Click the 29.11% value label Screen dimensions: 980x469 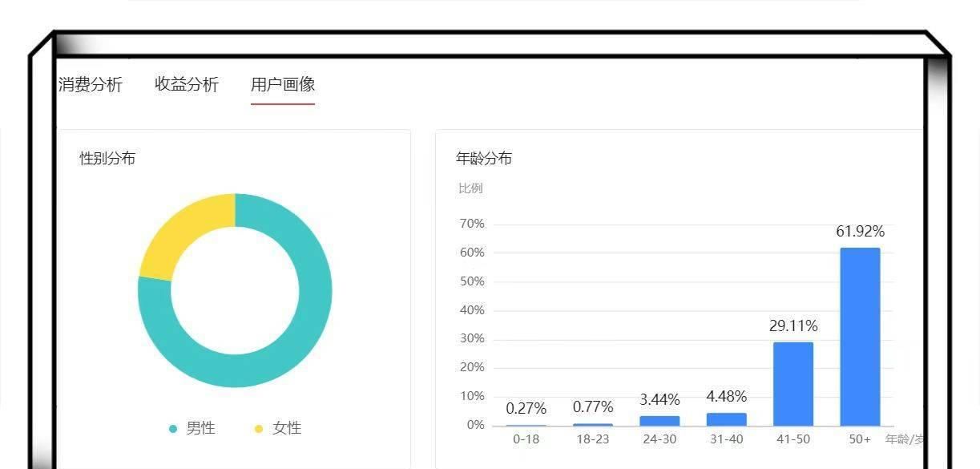pyautogui.click(x=792, y=326)
